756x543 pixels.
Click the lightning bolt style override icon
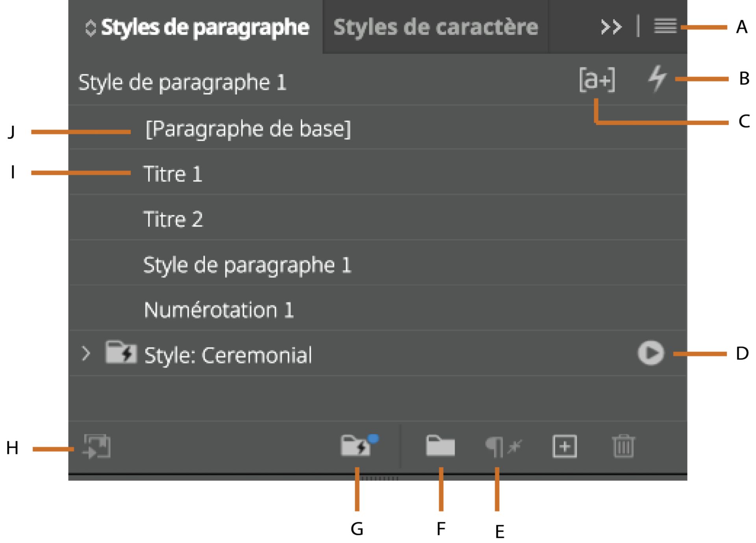pyautogui.click(x=657, y=80)
